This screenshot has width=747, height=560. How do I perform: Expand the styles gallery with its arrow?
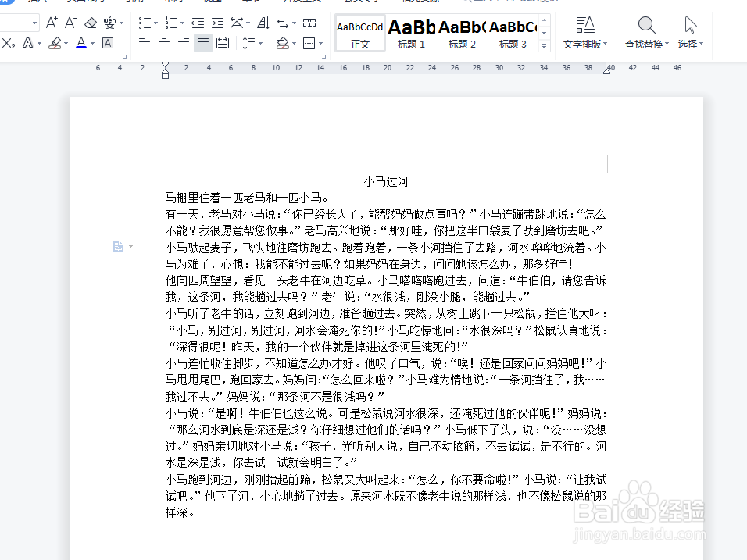point(545,45)
